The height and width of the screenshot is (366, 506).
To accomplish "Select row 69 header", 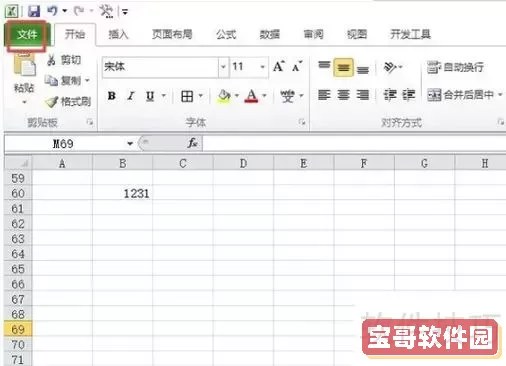I will point(18,329).
